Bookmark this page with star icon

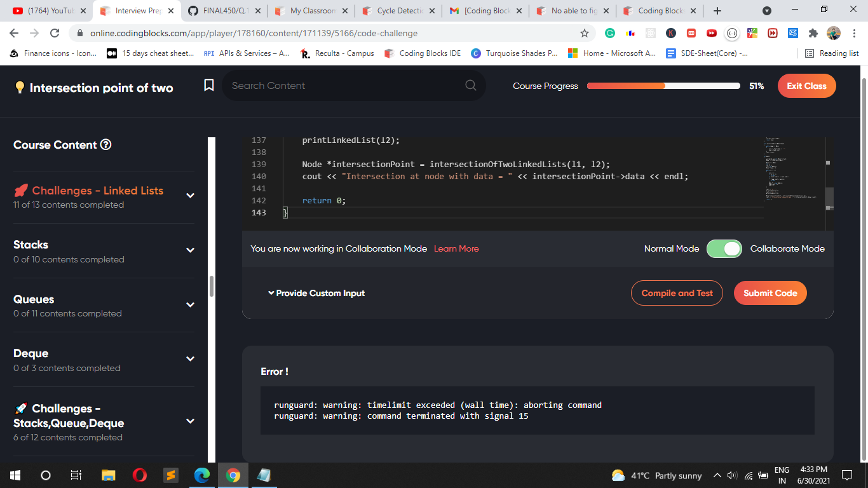pyautogui.click(x=584, y=33)
